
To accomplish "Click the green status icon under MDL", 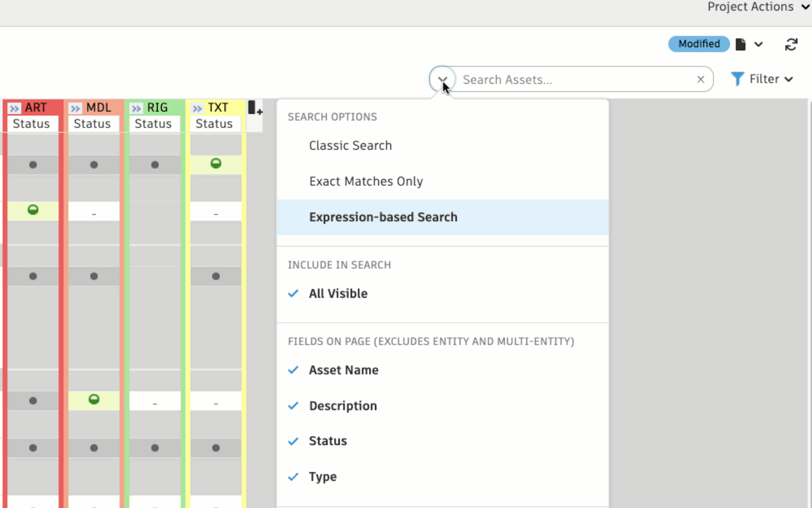I will 94,399.
